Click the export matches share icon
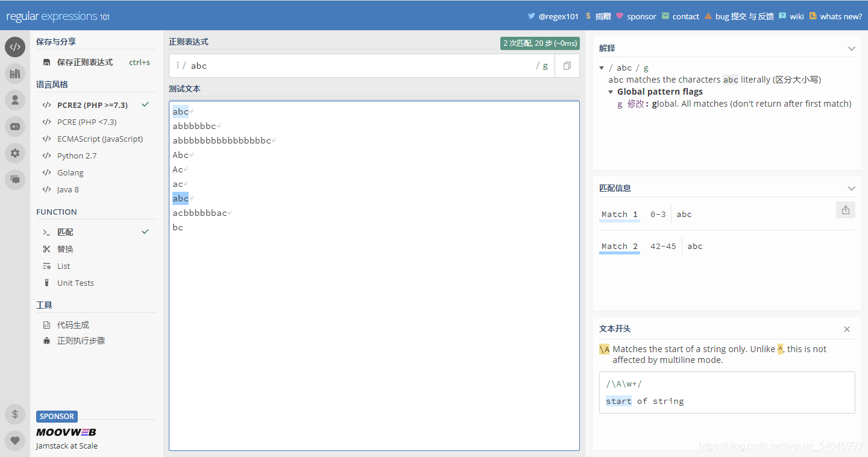868x457 pixels. pyautogui.click(x=845, y=210)
